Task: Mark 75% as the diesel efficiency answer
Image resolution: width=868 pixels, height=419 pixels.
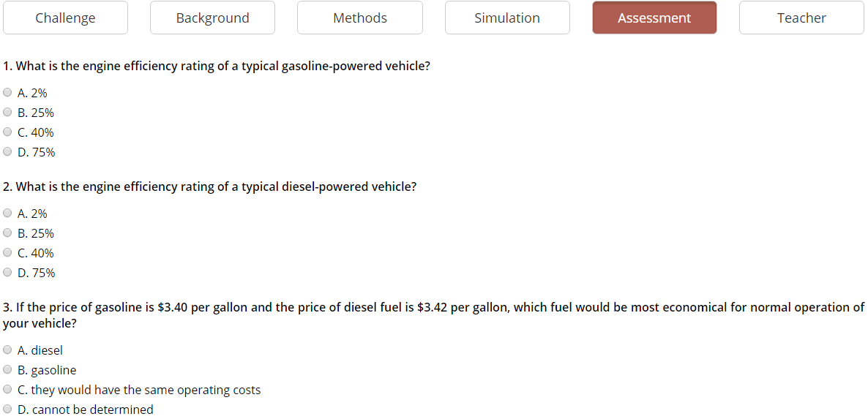Action: coord(7,272)
